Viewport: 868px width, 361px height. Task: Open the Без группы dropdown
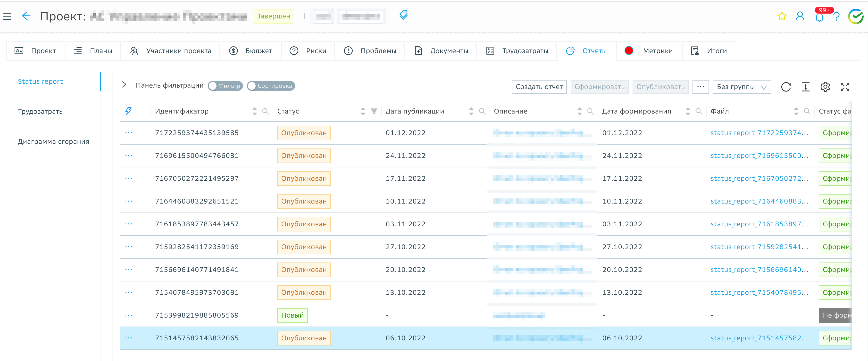point(742,87)
